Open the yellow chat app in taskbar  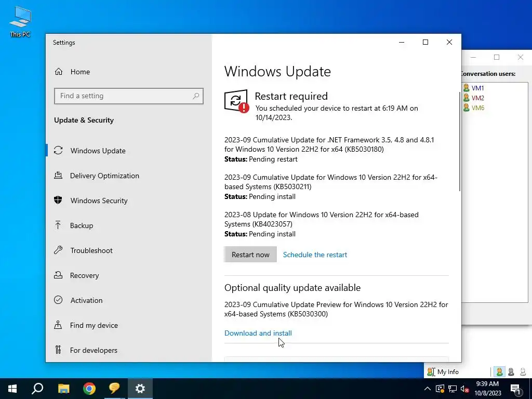pos(115,389)
